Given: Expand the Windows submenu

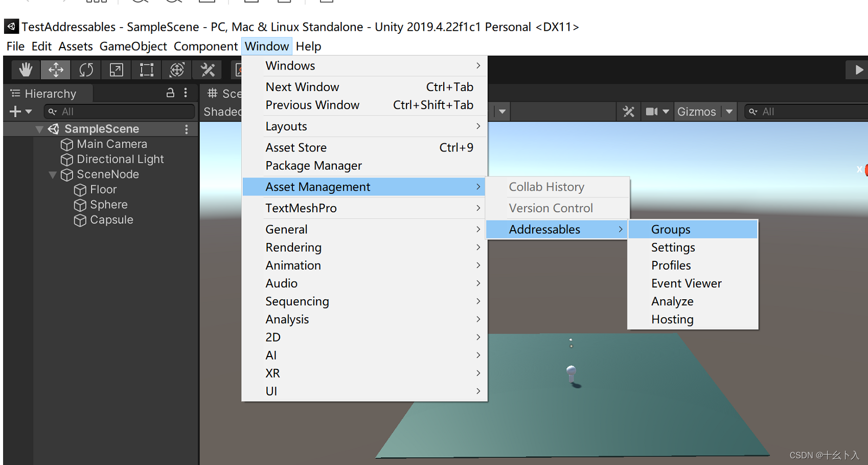Looking at the screenshot, I should 364,66.
